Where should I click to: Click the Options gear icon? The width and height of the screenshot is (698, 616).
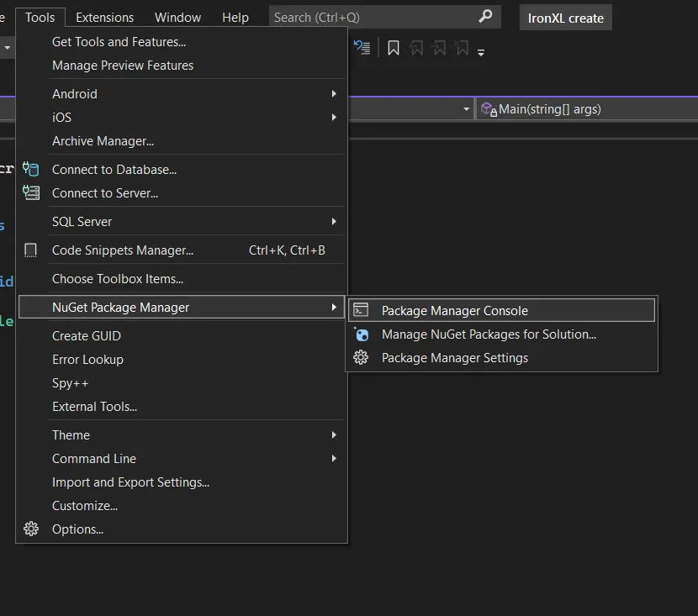point(31,529)
